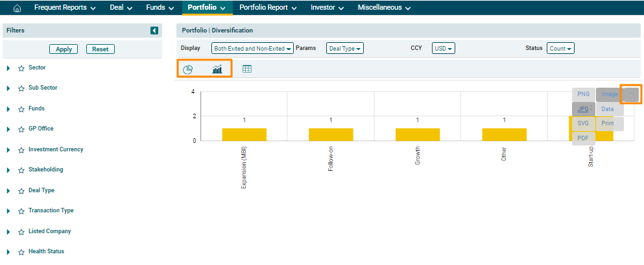
Task: Star the Funds filter as favorite
Action: [21, 109]
